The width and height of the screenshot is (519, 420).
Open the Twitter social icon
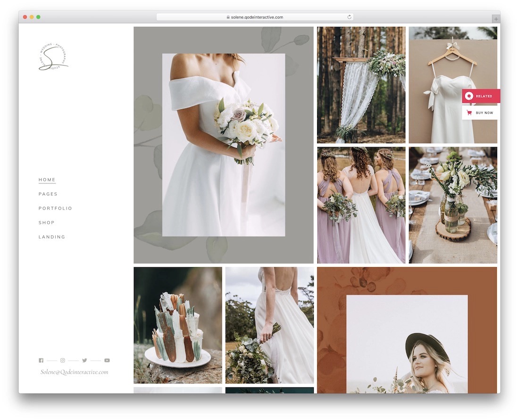(84, 360)
